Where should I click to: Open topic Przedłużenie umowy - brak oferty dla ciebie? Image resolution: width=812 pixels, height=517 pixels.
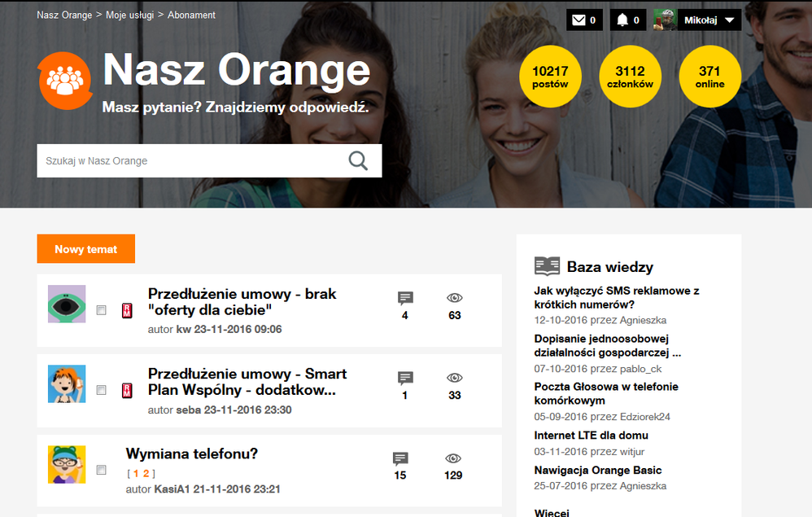[242, 301]
